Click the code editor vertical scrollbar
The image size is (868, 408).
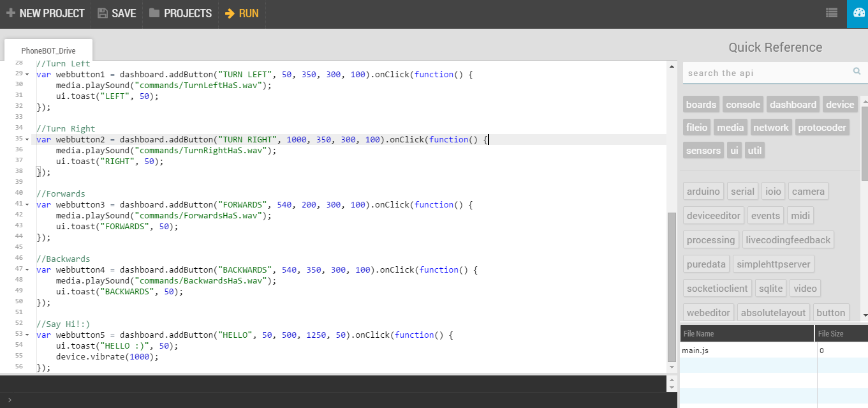tap(671, 287)
